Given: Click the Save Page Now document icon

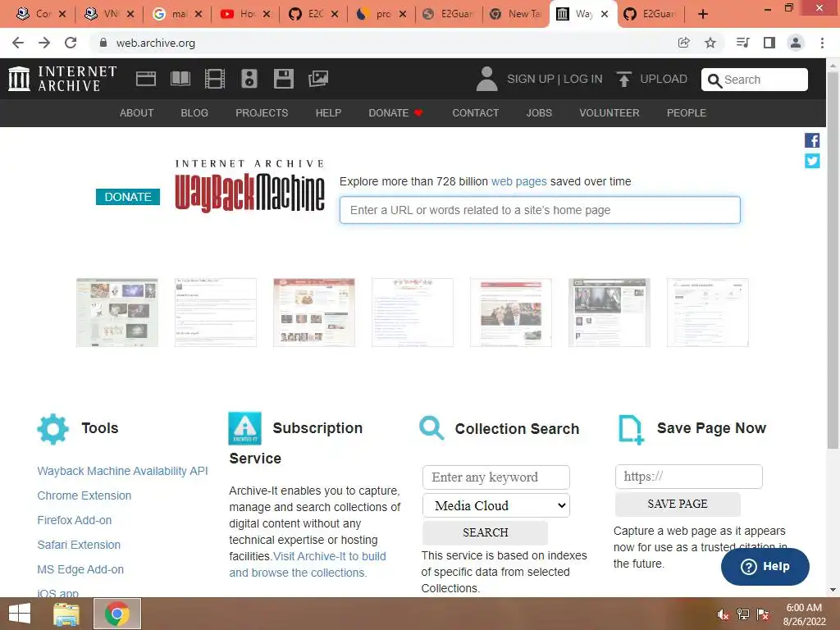Looking at the screenshot, I should point(631,429).
